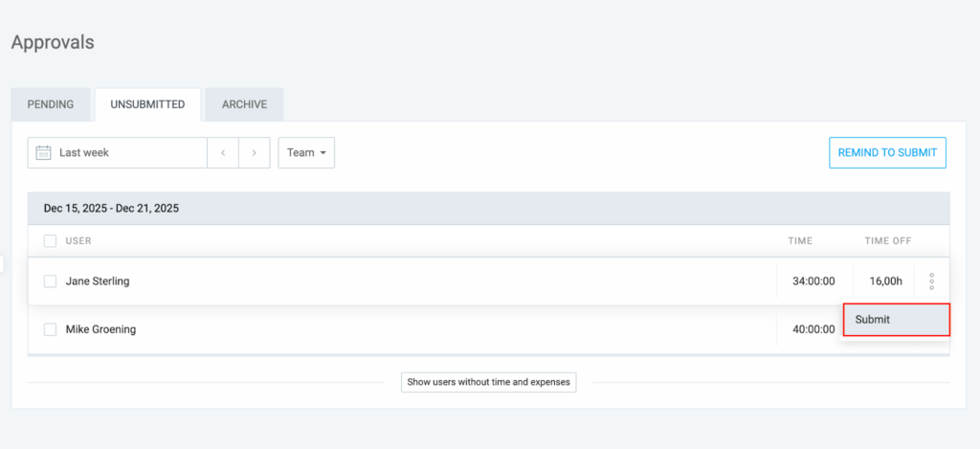Select the Unsubmitted tab
This screenshot has height=449, width=980.
147,104
